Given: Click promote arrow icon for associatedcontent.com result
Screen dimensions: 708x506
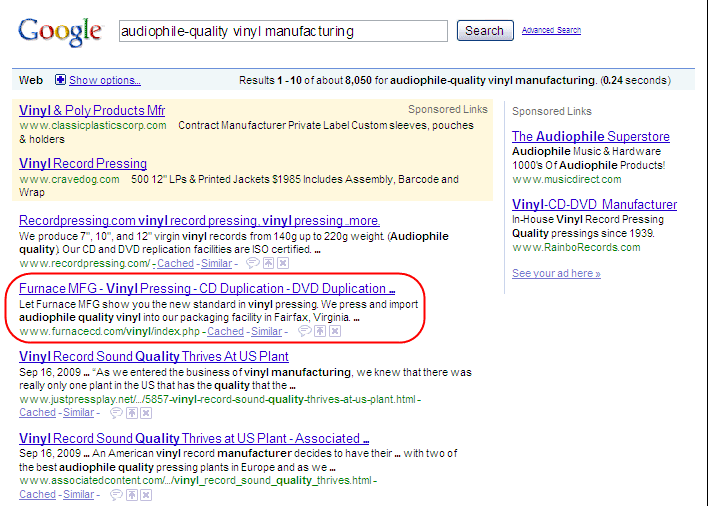Looking at the screenshot, I should [x=132, y=495].
